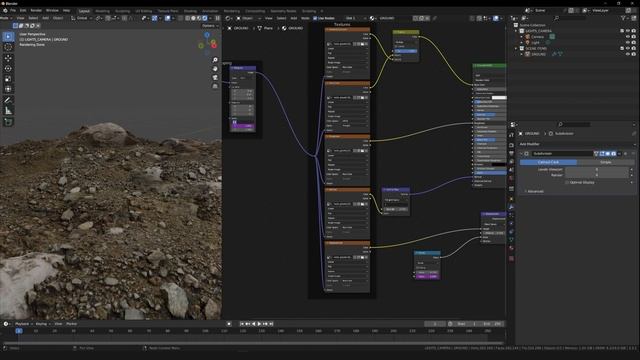Click jump to start frame button in timeline
This screenshot has width=640, height=360.
[x=242, y=324]
